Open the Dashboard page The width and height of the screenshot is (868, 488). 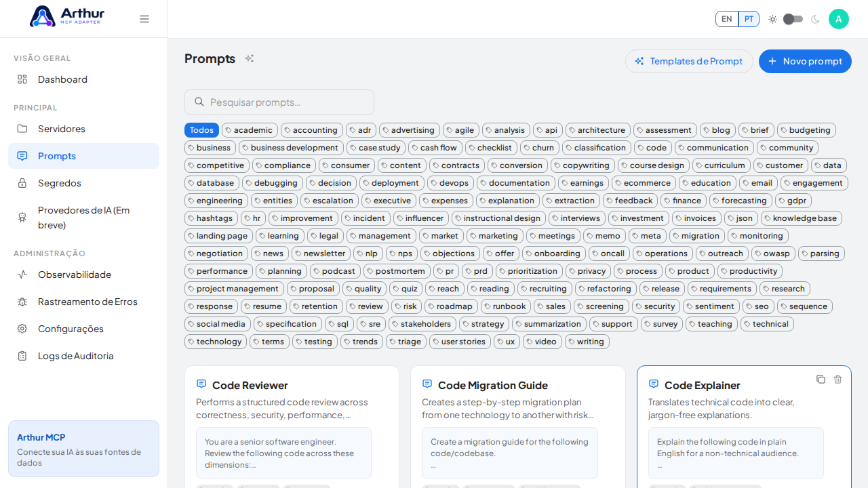click(83, 79)
